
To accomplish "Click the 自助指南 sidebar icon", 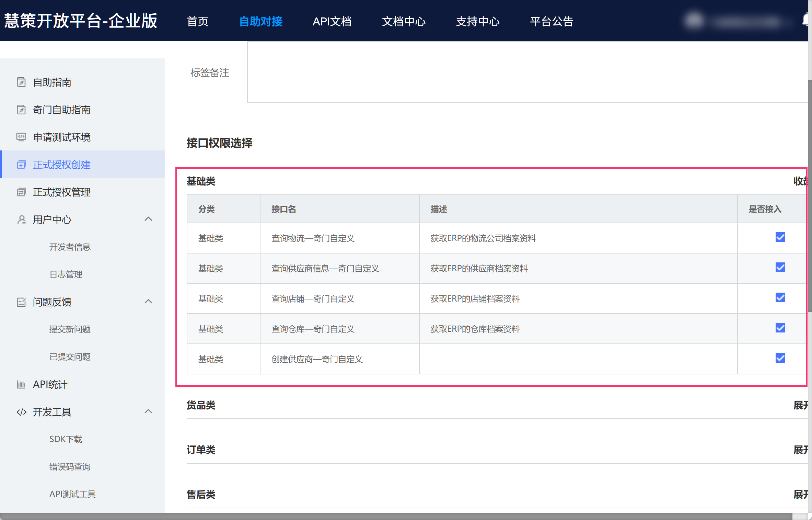I will [x=21, y=82].
